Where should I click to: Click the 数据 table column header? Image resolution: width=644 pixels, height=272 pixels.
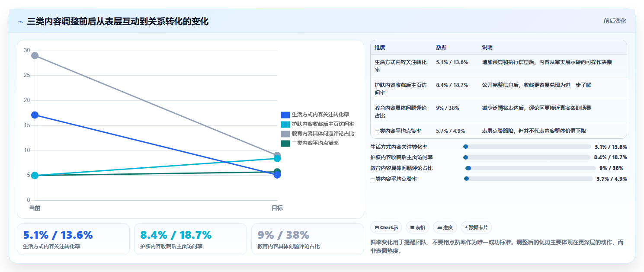coord(441,47)
